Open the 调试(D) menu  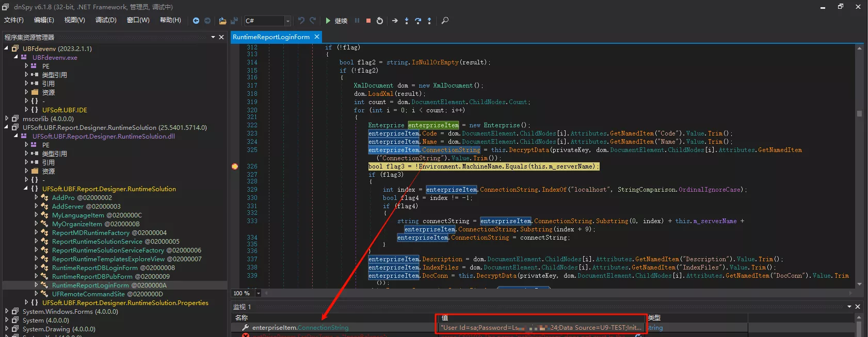[x=106, y=20]
